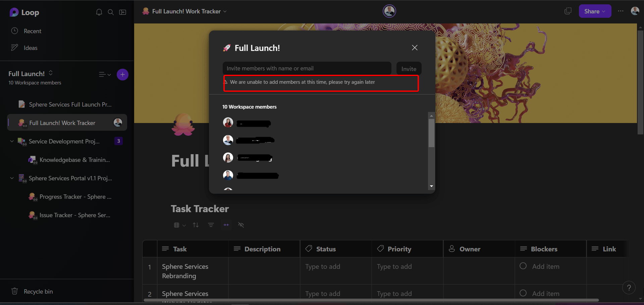Select the Full Launch! Work Tracker page
Image resolution: width=644 pixels, height=305 pixels.
(x=67, y=123)
